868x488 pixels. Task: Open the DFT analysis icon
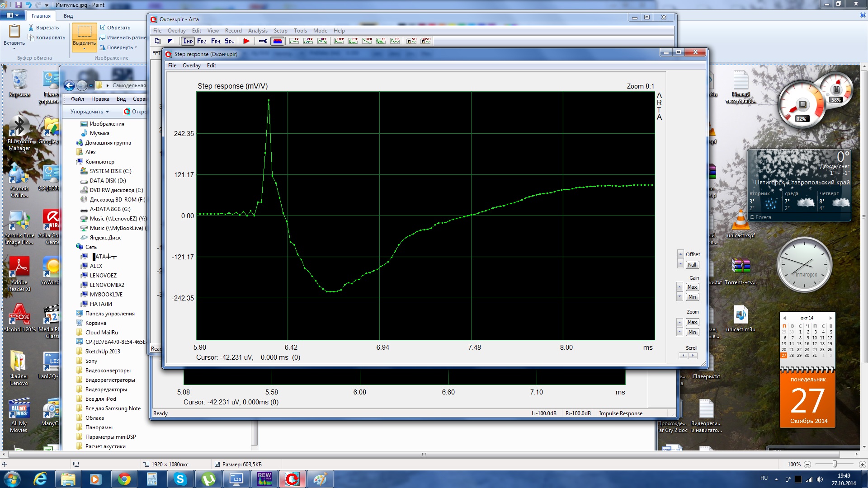click(322, 41)
